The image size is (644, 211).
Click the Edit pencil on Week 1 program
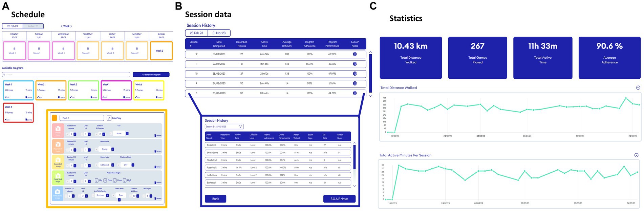point(105,97)
